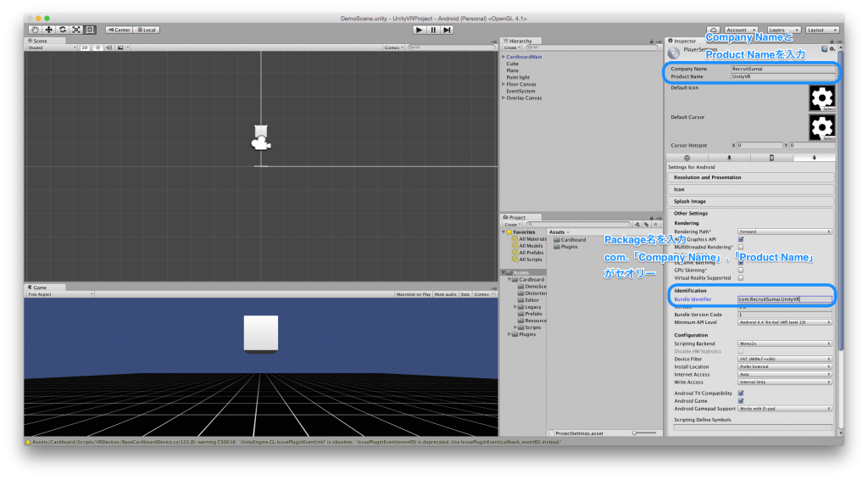Select the iOS phone platform tab
This screenshot has width=868, height=480.
coord(771,158)
